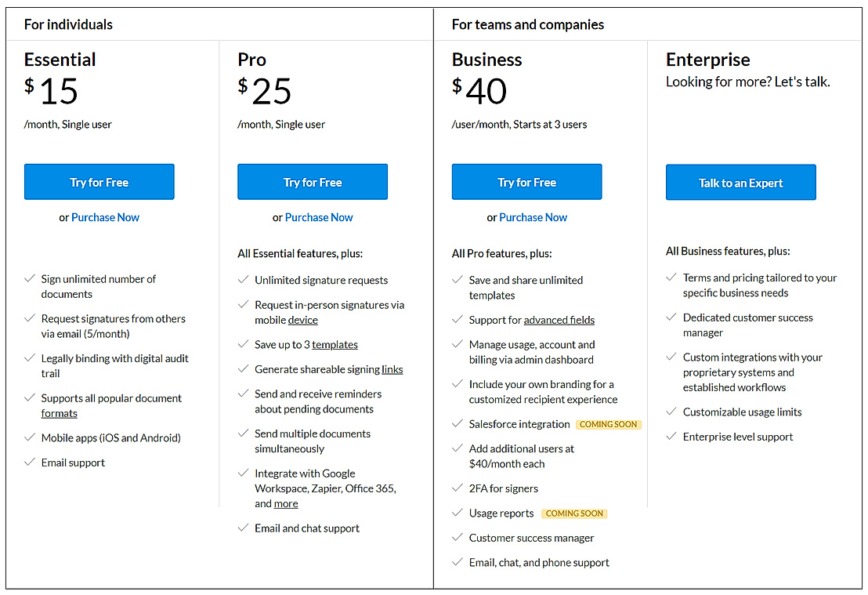Click Talk to an Expert for Enterprise
Screen dimensions: 868x595
740,182
